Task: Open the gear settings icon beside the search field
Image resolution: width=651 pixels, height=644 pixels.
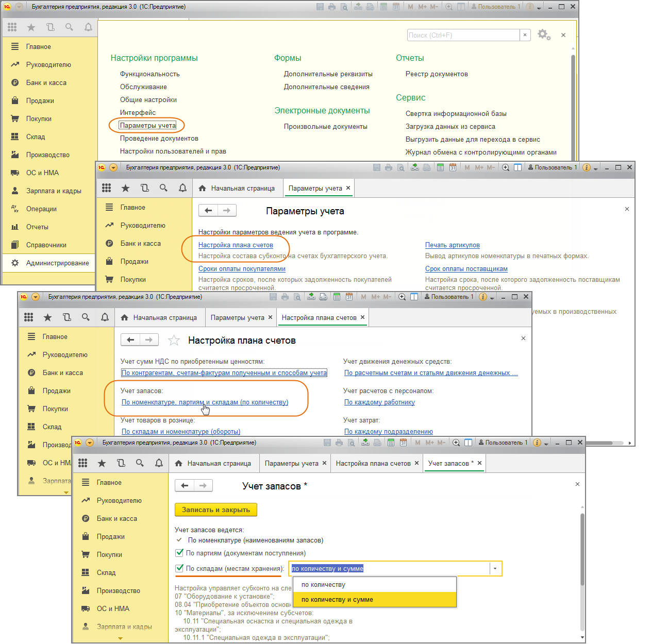Action: [543, 35]
